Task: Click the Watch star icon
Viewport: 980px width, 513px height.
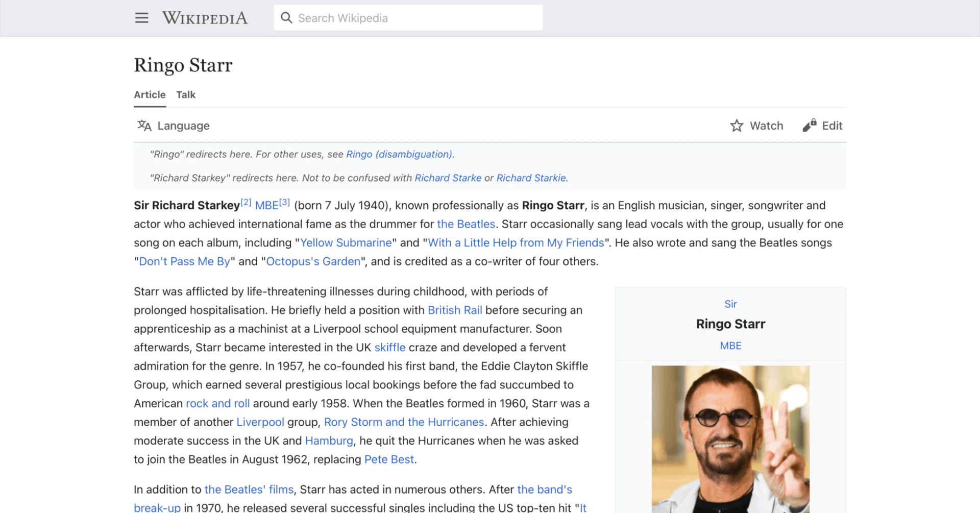Action: tap(737, 126)
